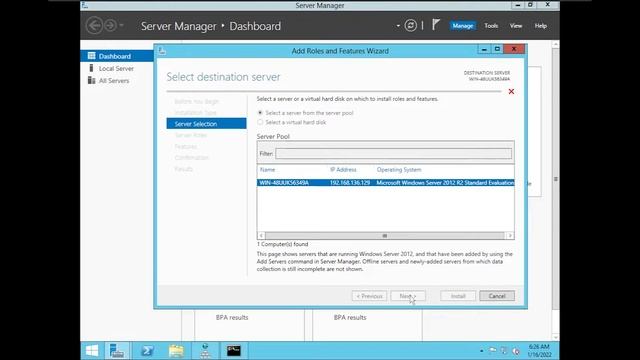Click the IP address 192.168.136.129 cell

click(x=350, y=182)
